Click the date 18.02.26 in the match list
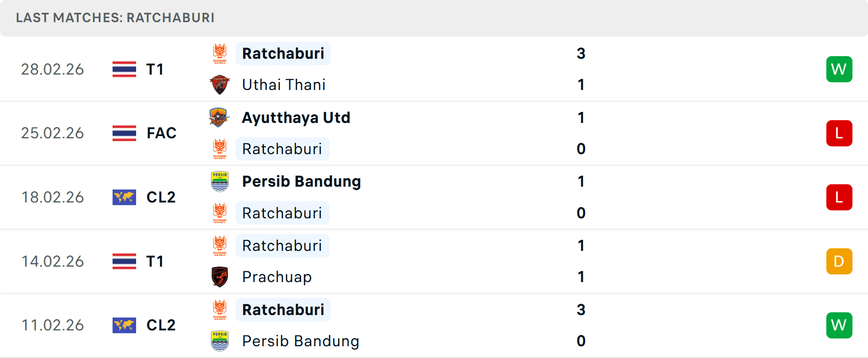 pos(52,197)
